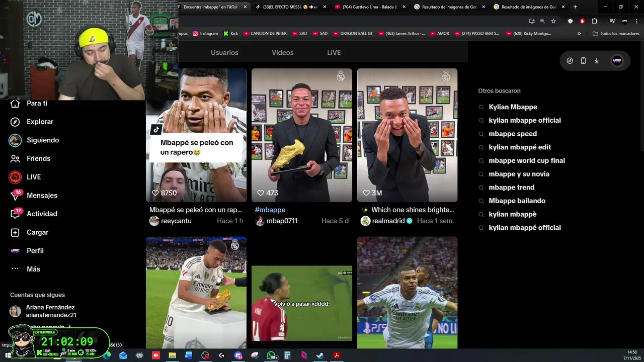
Task: Open video 'Mbappé se peleó con un rapero'
Action: [196, 135]
